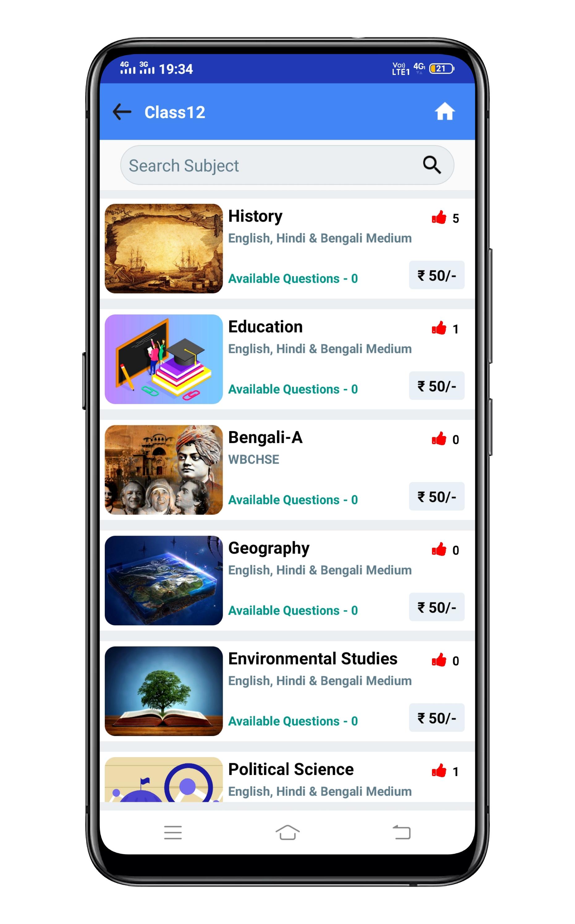This screenshot has height=924, width=575.
Task: Select the Political Science subject title
Action: coord(291,769)
